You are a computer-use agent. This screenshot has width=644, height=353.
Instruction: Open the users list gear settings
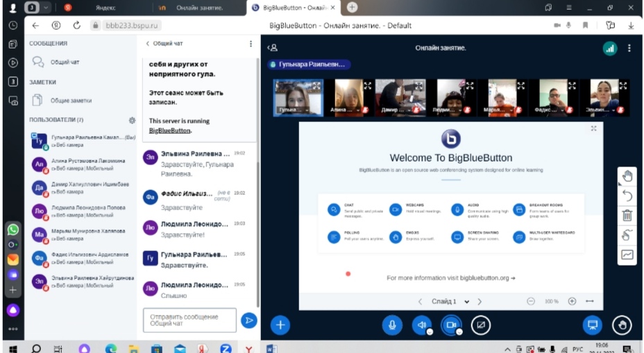coord(132,120)
